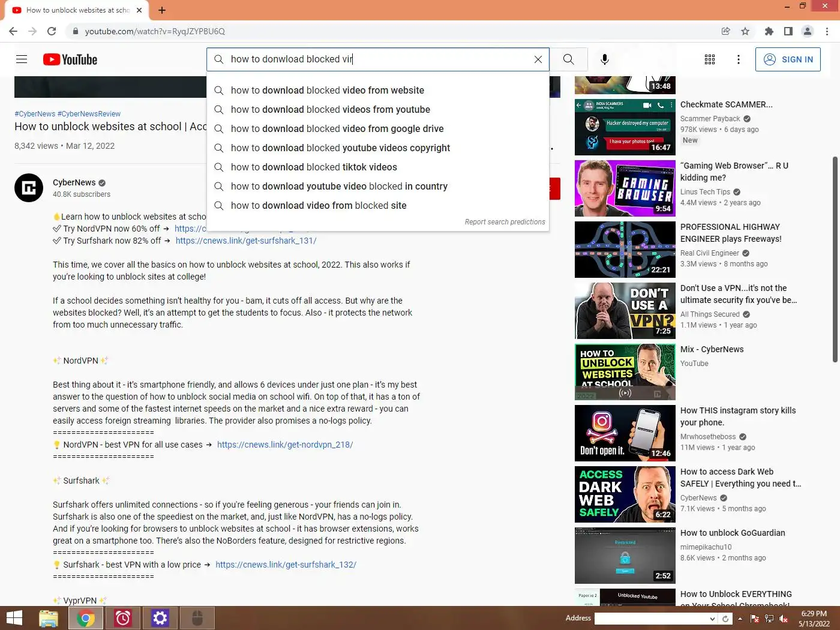This screenshot has width=840, height=630.
Task: Bookmark this page with the star
Action: [x=745, y=31]
